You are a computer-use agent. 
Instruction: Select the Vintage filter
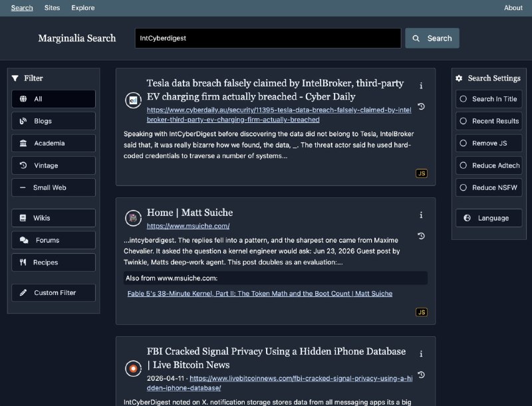(x=54, y=165)
